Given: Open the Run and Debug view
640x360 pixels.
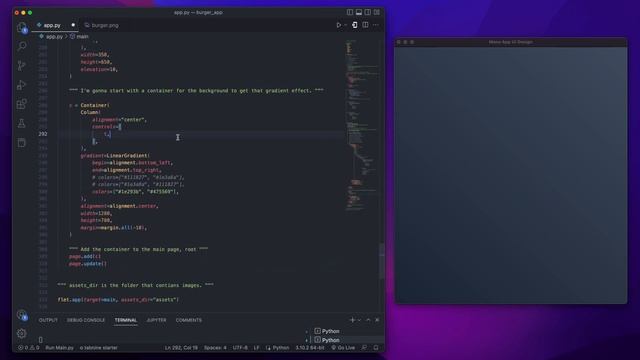Looking at the screenshot, I should (22, 84).
